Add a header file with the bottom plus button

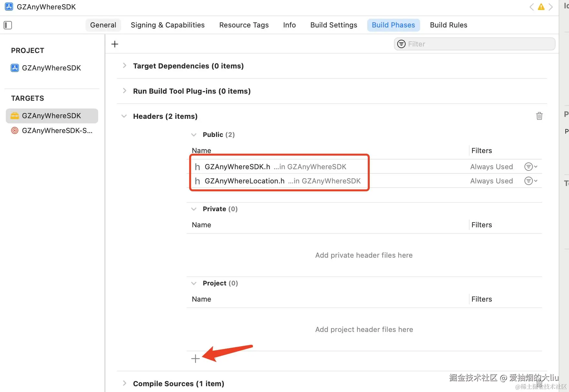(x=195, y=358)
